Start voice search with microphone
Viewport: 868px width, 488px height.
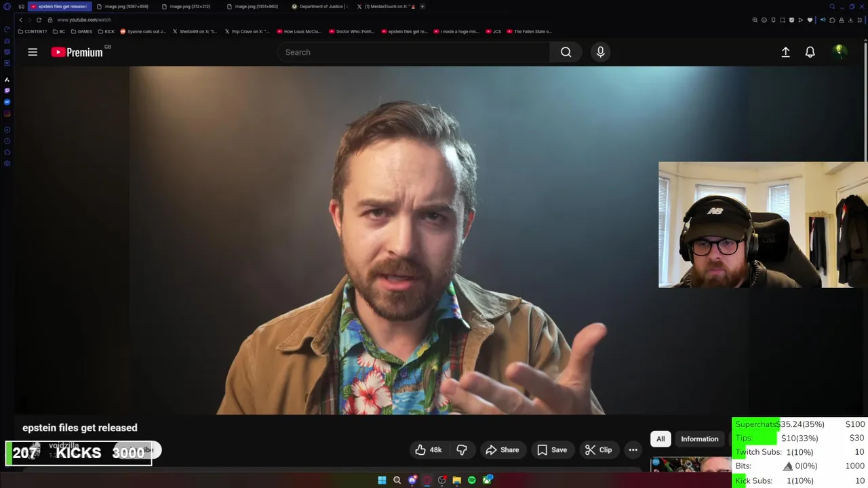point(600,52)
